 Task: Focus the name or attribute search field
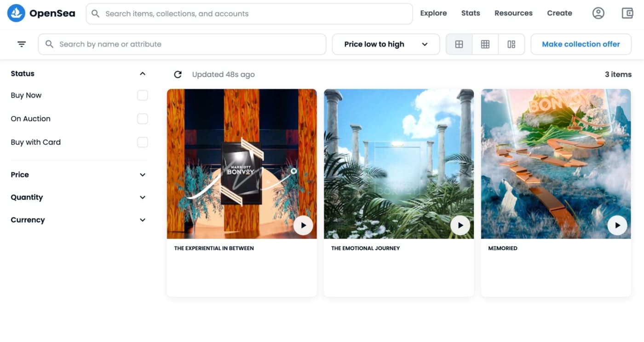(x=182, y=44)
